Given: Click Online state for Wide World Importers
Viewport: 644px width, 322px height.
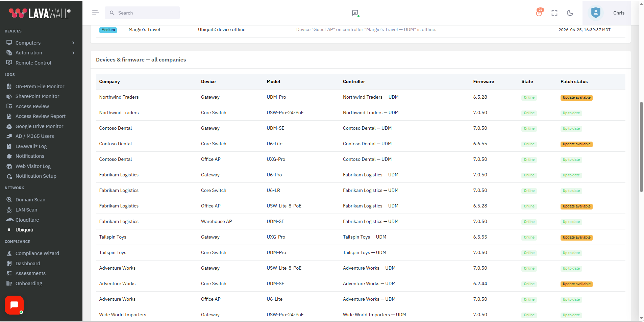Looking at the screenshot, I should coord(529,315).
